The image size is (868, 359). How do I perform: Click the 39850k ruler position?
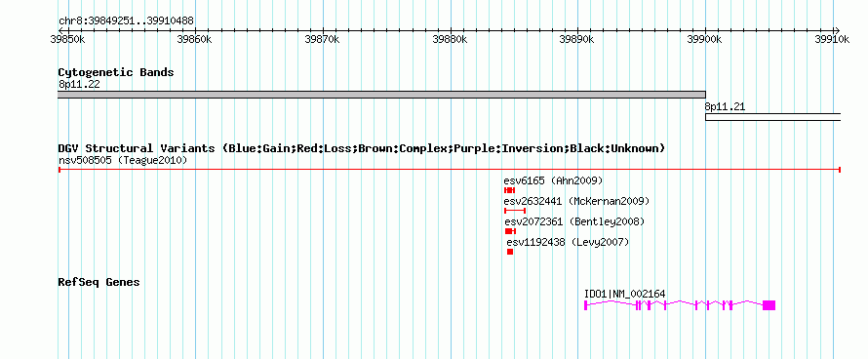tap(67, 39)
